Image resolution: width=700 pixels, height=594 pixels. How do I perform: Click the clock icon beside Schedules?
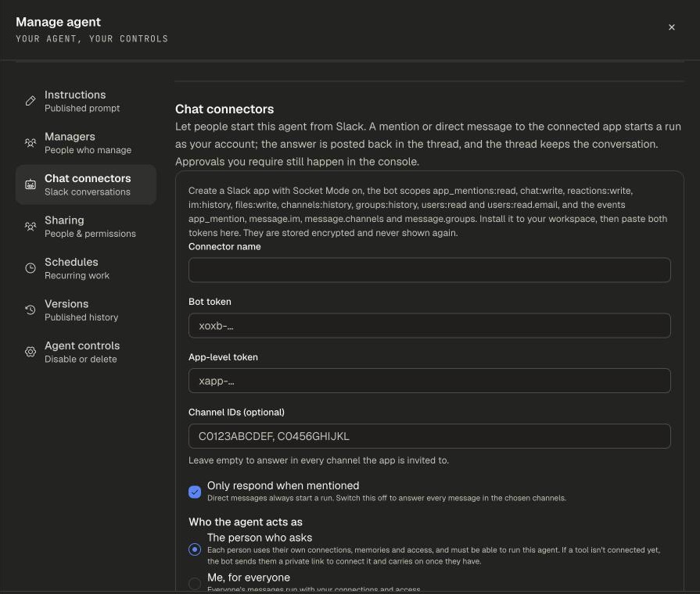(31, 268)
